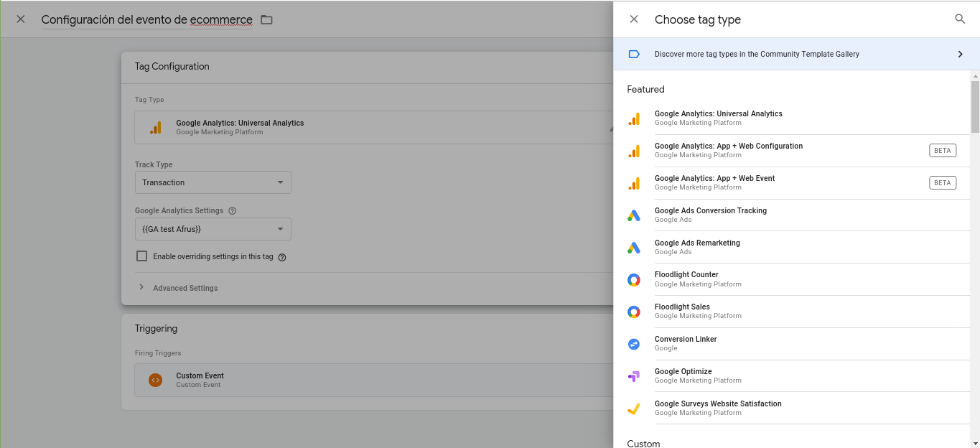Click the Conversion Linker blue icon

(x=634, y=344)
